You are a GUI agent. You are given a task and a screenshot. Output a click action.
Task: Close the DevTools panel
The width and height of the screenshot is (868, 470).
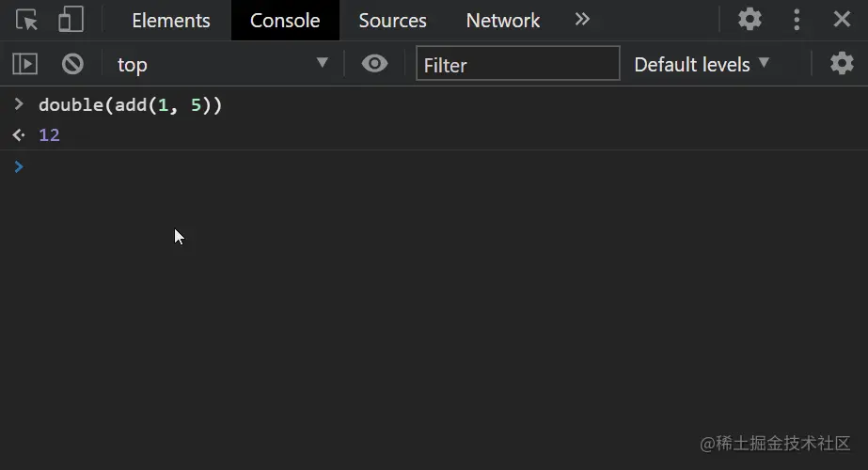pos(842,20)
